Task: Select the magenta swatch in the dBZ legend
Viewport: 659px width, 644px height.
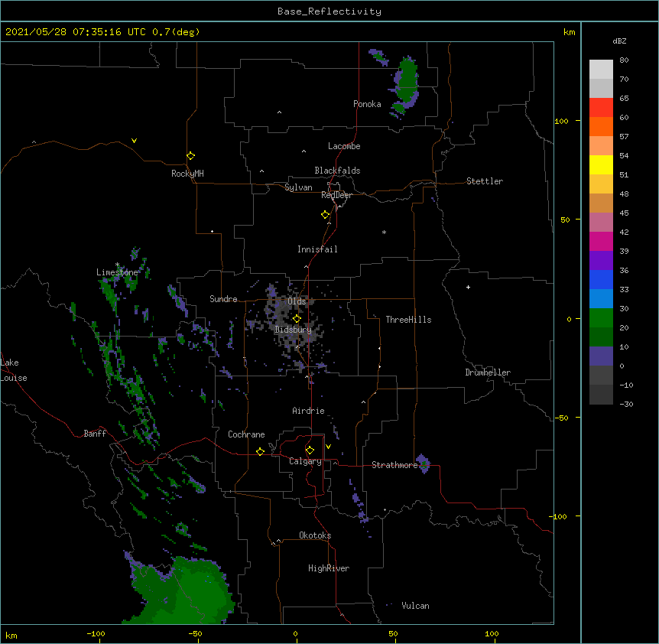Action: click(x=601, y=241)
